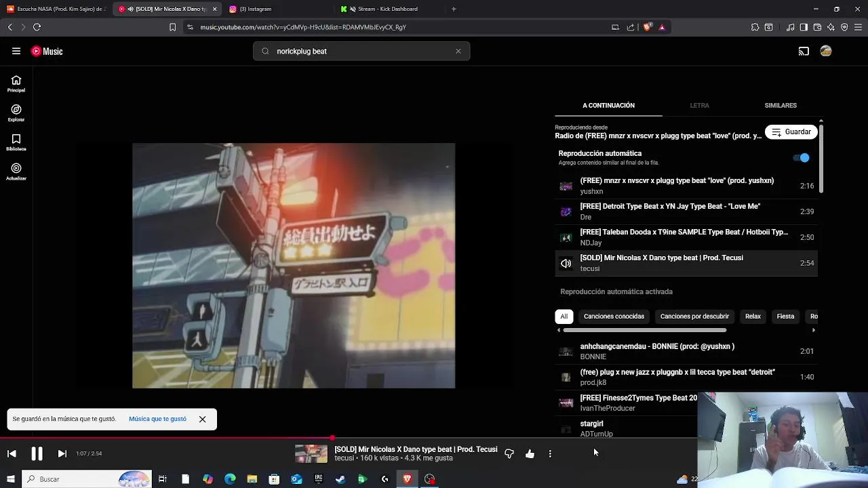Click the search field with norickplug beat
868x488 pixels.
[361, 51]
